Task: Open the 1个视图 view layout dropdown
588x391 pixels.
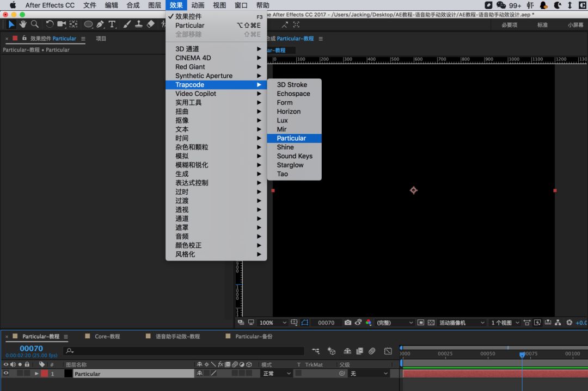Action: [505, 322]
